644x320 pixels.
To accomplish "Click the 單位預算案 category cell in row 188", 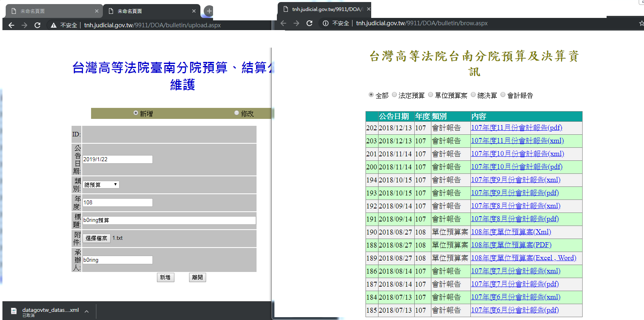I will [x=450, y=245].
